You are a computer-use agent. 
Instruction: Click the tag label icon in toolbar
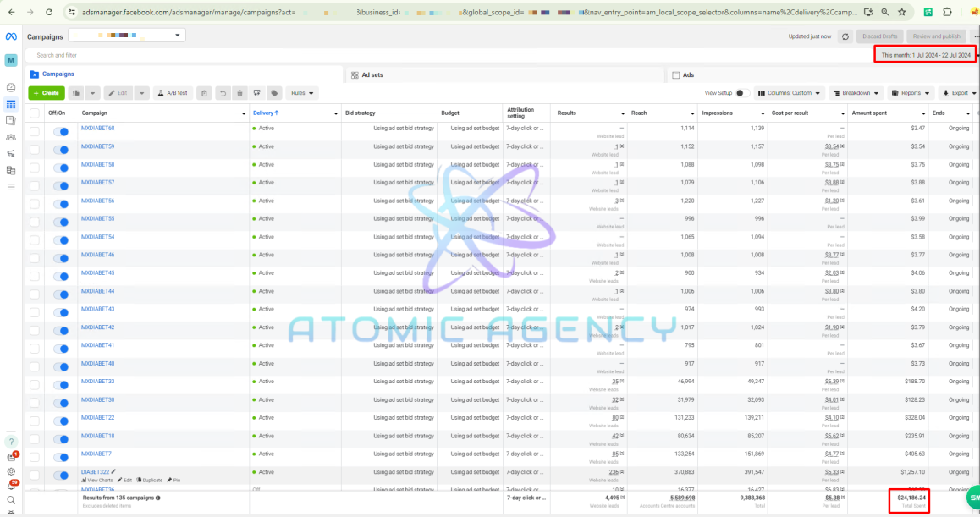274,93
